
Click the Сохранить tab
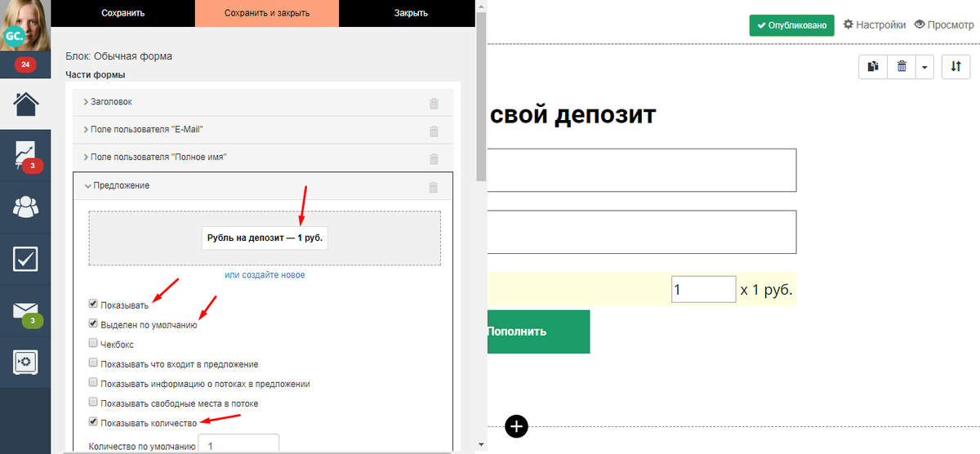pyautogui.click(x=123, y=13)
